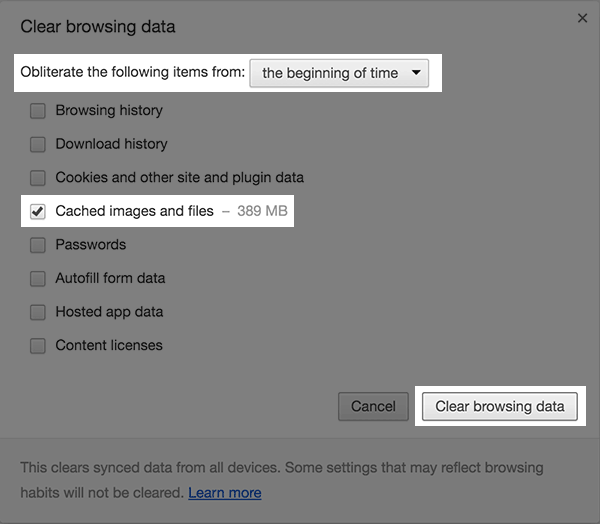Check the Download history option

38,145
